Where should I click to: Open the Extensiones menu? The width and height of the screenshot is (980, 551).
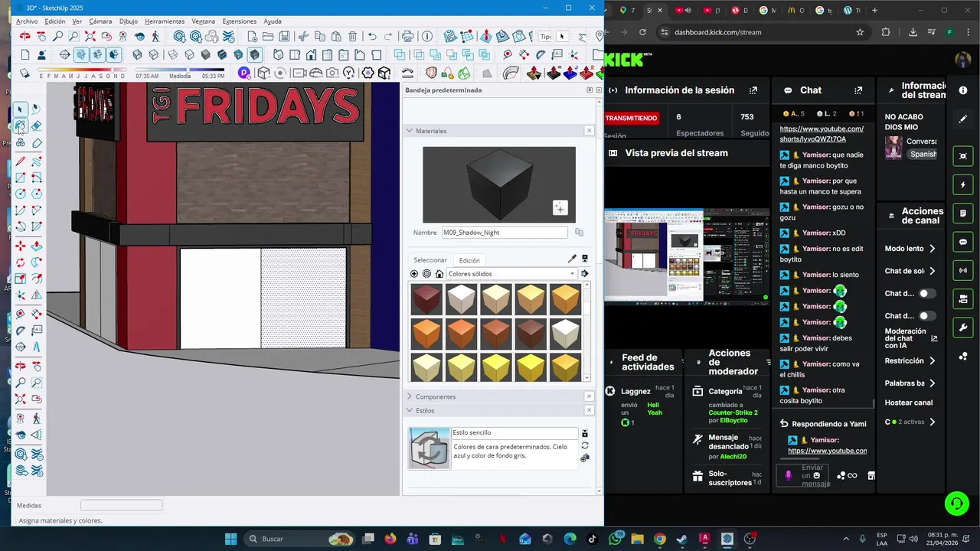tap(240, 21)
